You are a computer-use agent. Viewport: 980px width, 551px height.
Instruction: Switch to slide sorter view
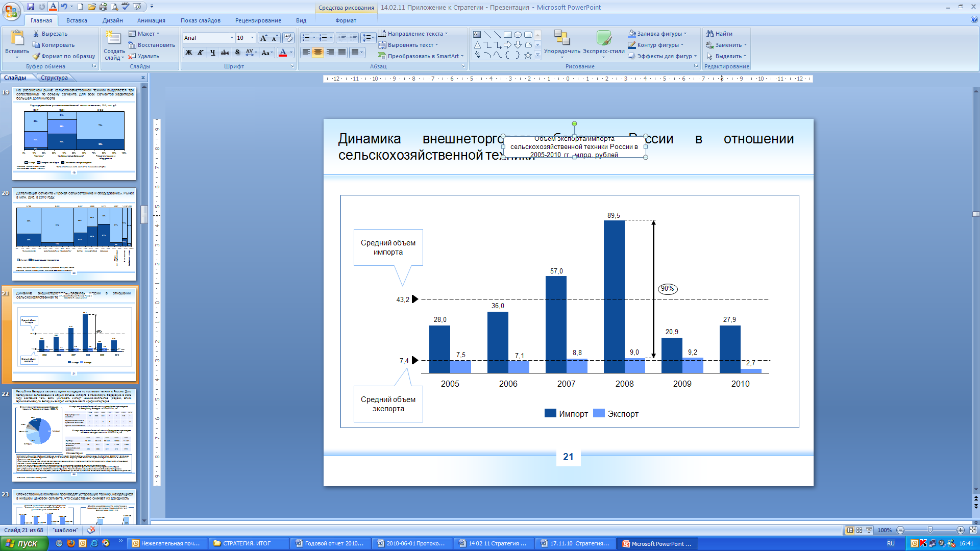[859, 530]
